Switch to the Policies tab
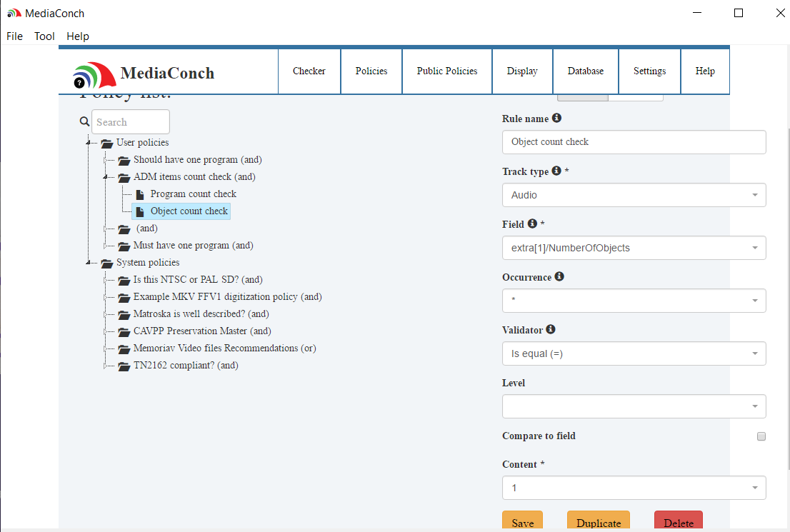 (x=371, y=71)
